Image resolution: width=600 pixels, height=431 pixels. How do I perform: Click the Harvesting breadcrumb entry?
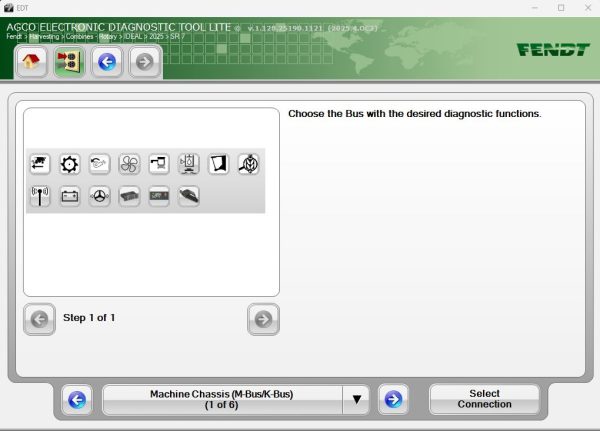pyautogui.click(x=44, y=37)
